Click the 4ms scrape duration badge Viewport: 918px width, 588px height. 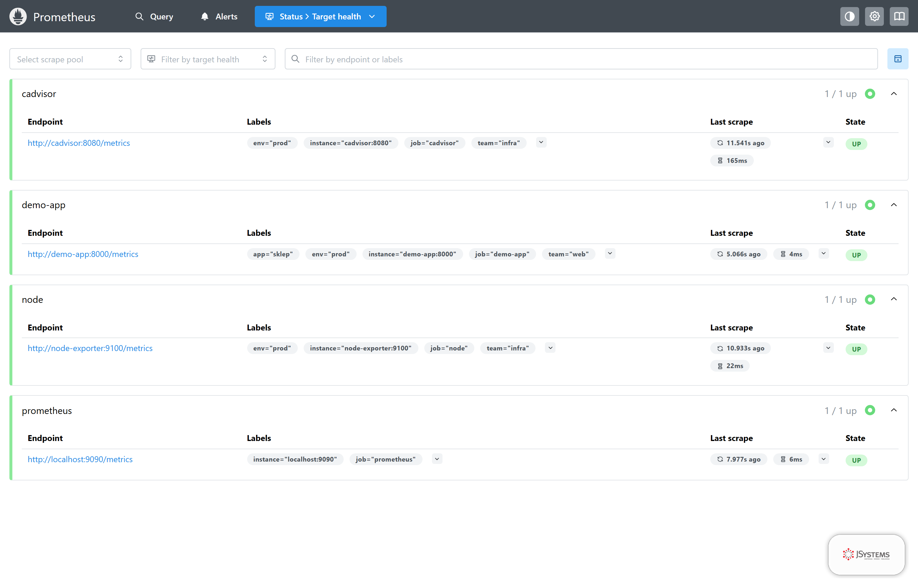click(x=791, y=254)
